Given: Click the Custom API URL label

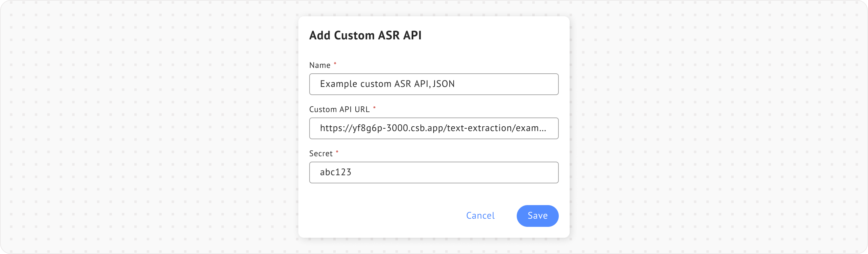Looking at the screenshot, I should coord(339,109).
